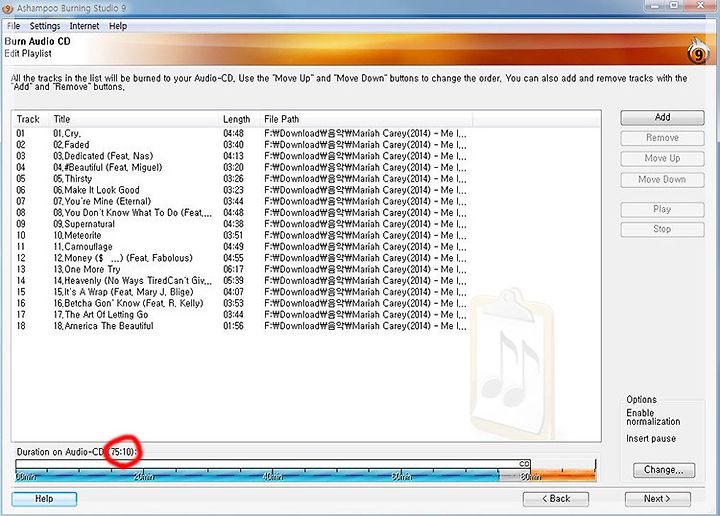The image size is (720, 516).
Task: Select track '12.Money ($ ...) (Feat. Fabolous)'
Action: [x=123, y=258]
